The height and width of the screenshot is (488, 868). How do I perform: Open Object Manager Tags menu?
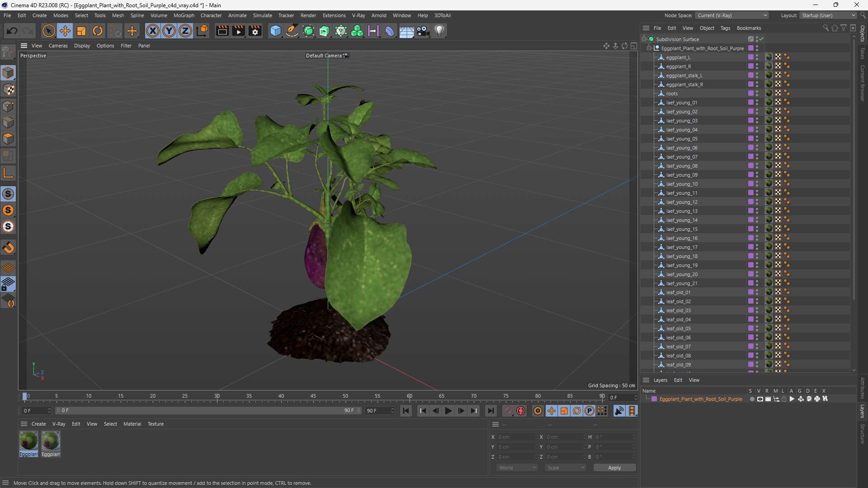point(725,28)
